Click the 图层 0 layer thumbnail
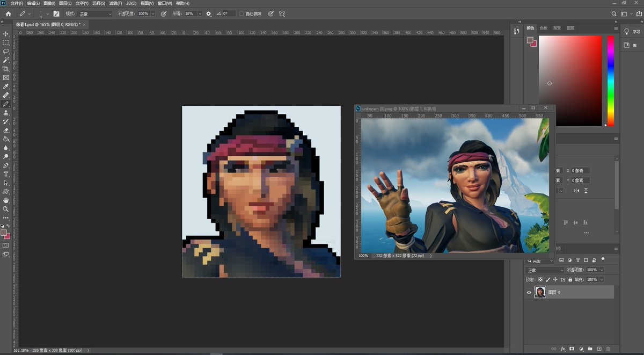Viewport: 644px width, 355px height. click(540, 292)
